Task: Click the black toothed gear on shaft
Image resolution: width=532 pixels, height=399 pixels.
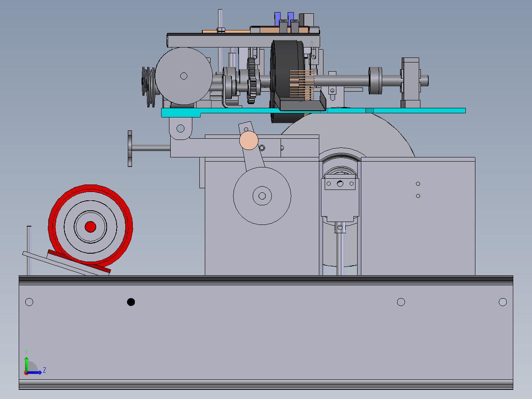Action: (x=251, y=80)
